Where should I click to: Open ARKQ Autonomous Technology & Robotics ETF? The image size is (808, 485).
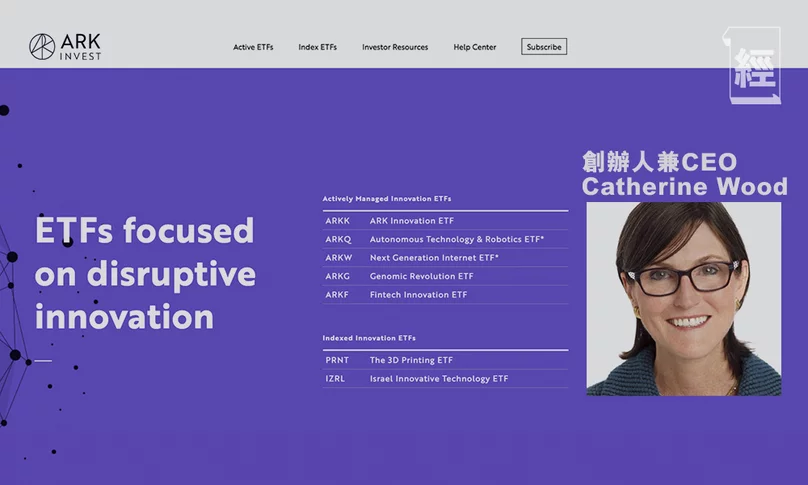point(445,239)
